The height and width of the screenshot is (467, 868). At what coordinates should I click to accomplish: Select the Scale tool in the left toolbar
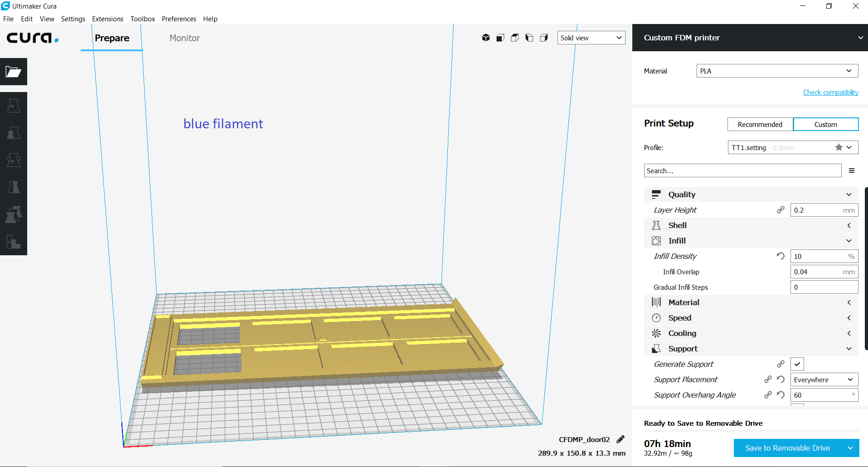(14, 133)
